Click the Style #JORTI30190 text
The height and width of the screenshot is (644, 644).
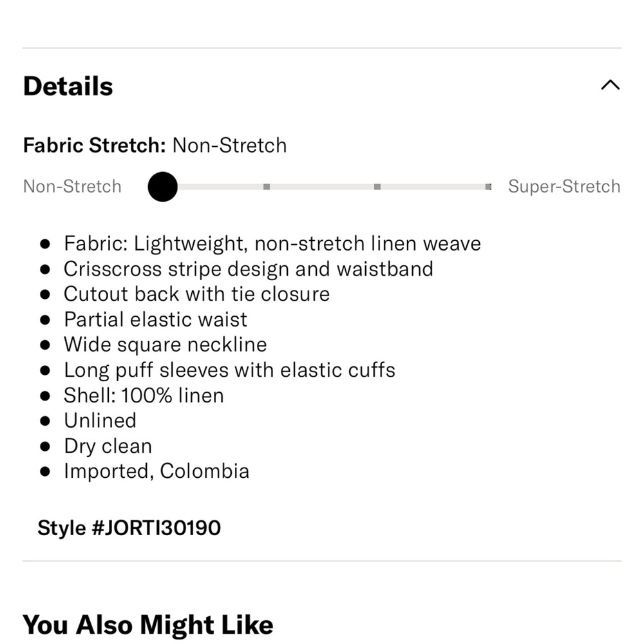pyautogui.click(x=129, y=528)
